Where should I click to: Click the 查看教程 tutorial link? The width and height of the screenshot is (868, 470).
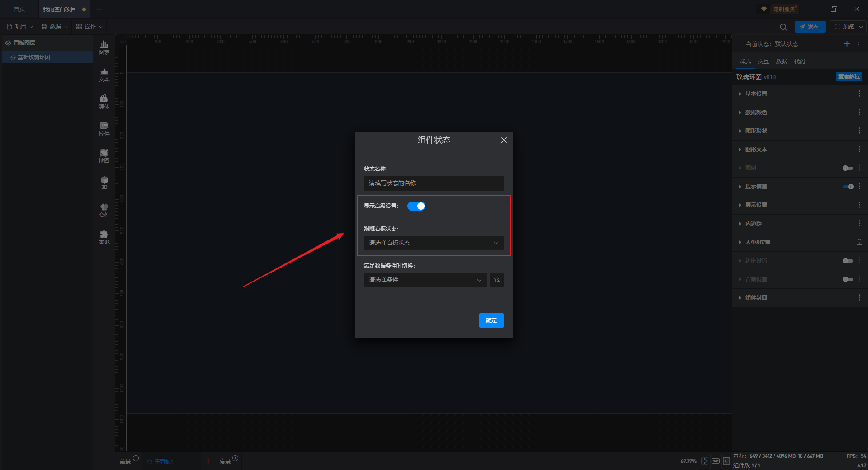[x=849, y=76]
